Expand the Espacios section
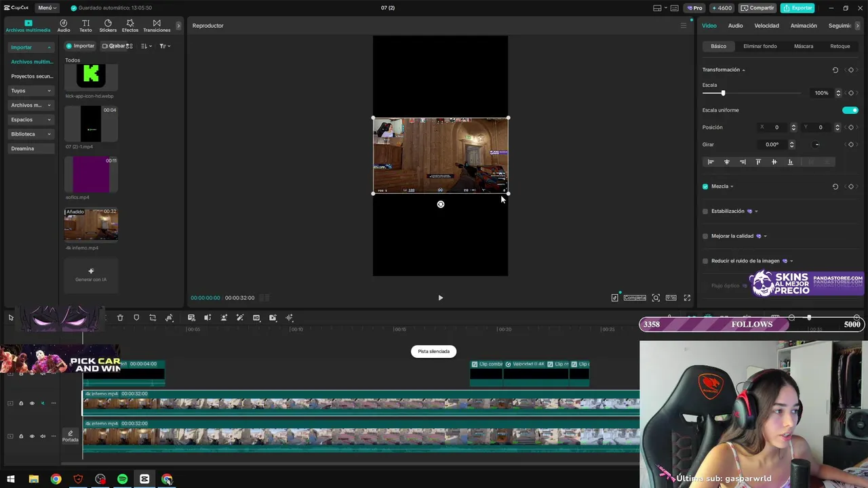Screen dimensions: 868x488 pyautogui.click(x=31, y=119)
